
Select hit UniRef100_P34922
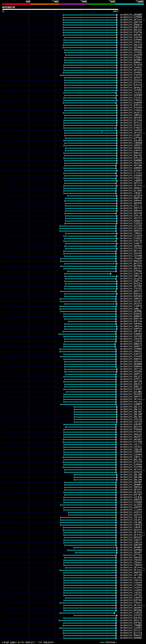[x=131, y=100]
